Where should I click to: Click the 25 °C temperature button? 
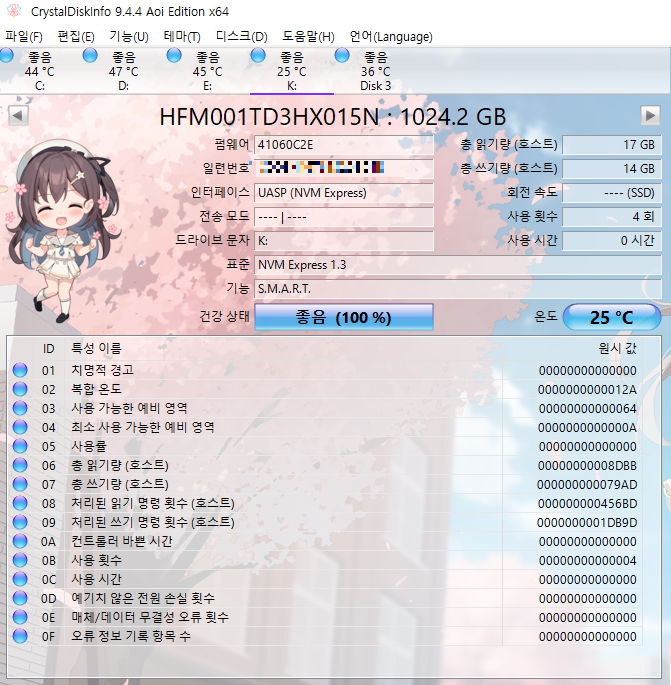point(612,317)
